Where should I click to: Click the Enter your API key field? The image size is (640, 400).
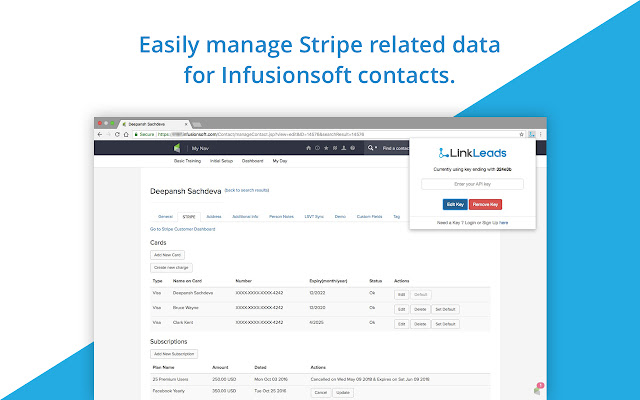pos(472,184)
